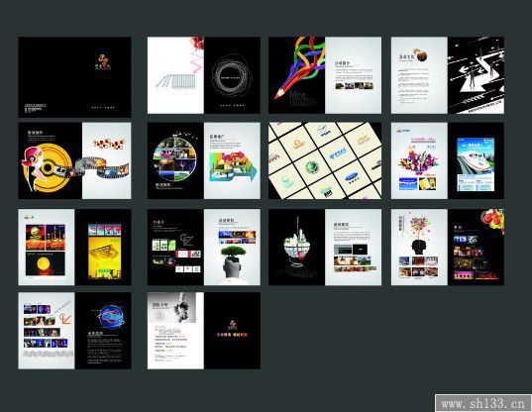Click the yellow film reel graphic
The width and height of the screenshot is (532, 412).
tap(48, 167)
